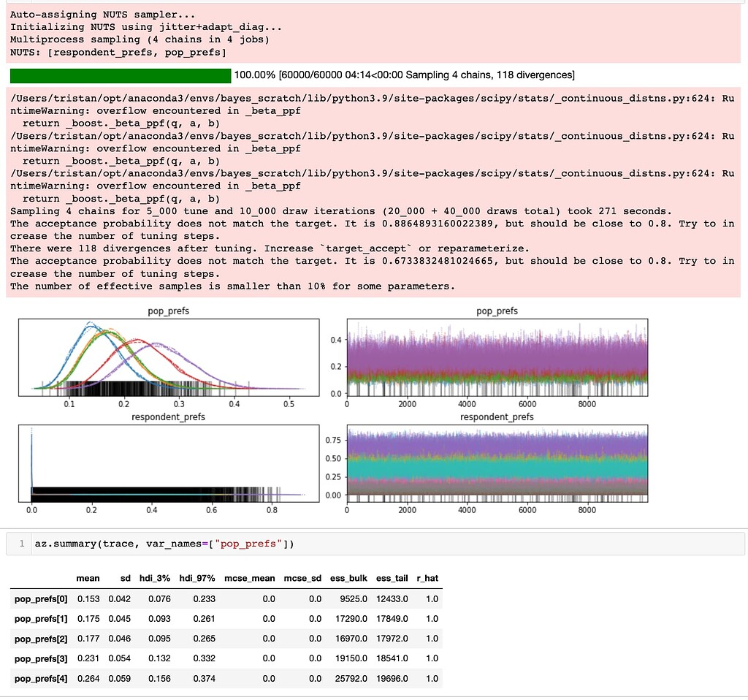Click the "hdi_3%" column header

pos(154,578)
